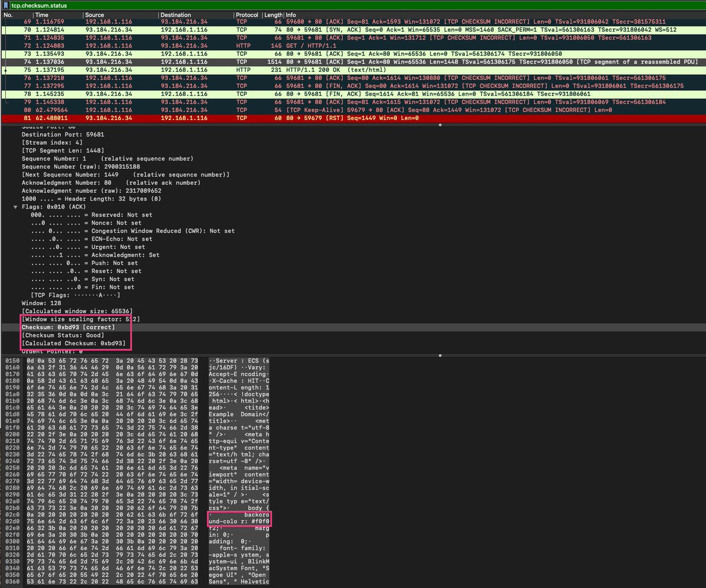This screenshot has width=706, height=588.
Task: Select the [Checksum Status: Good] line
Action: pyautogui.click(x=62, y=335)
